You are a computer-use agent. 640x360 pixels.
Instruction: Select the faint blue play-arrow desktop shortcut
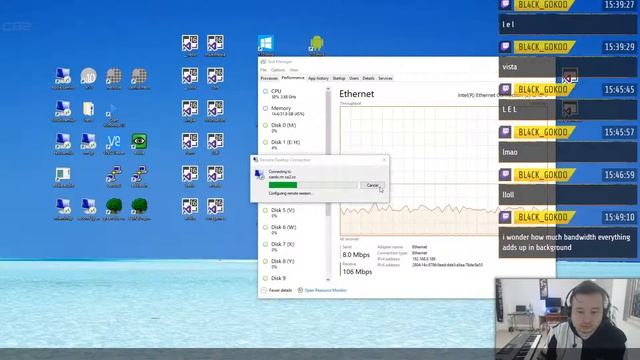click(x=112, y=110)
